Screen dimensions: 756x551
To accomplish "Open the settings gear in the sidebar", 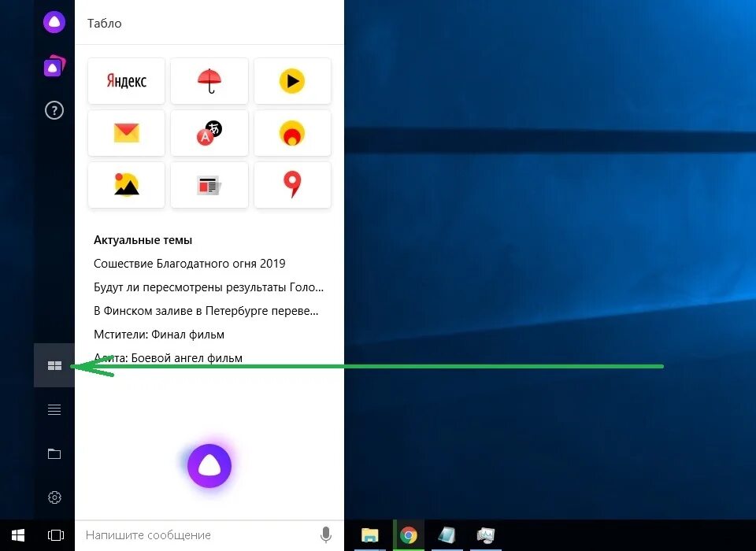I will 54,497.
